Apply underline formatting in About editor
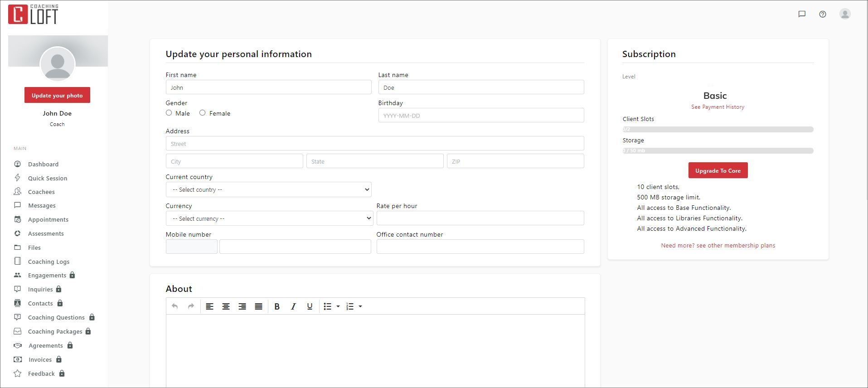The width and height of the screenshot is (868, 388). point(310,306)
